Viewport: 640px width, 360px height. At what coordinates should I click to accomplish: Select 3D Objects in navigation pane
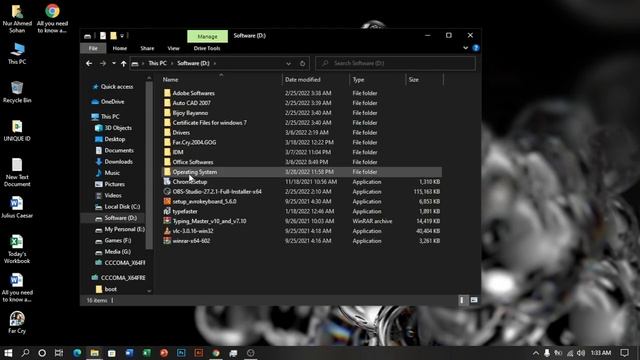tap(118, 128)
